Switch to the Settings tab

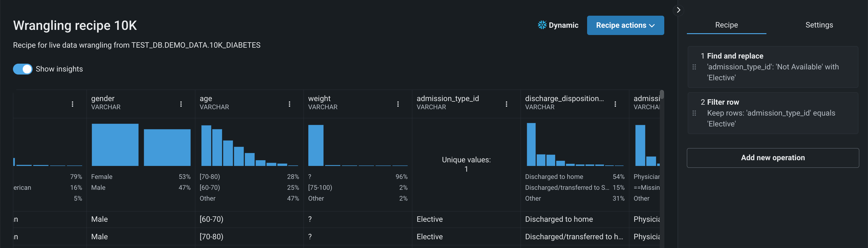tap(819, 25)
